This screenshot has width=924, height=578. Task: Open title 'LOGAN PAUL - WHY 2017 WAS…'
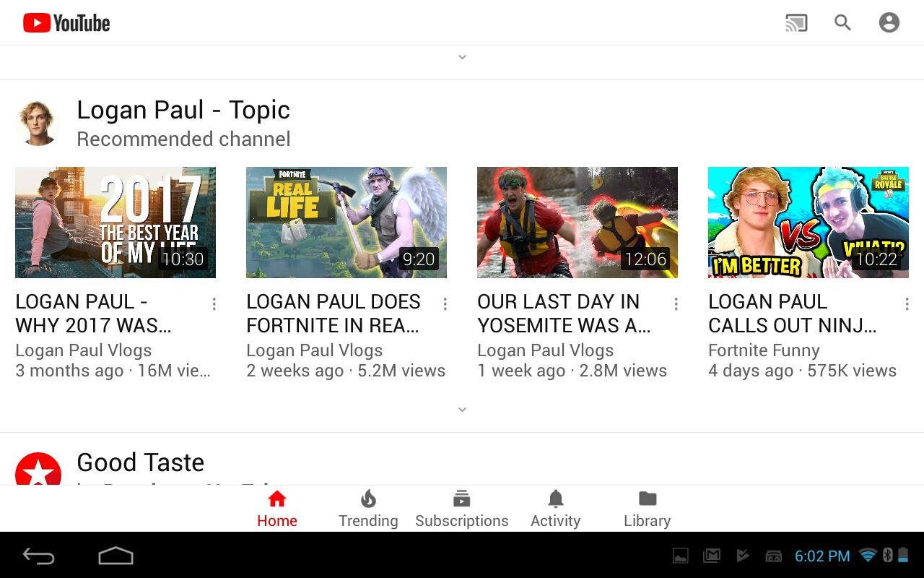click(94, 314)
